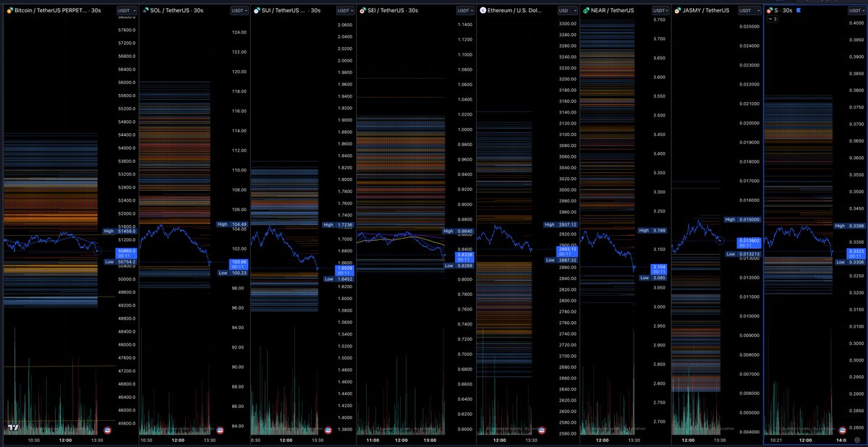This screenshot has height=447, width=868.
Task: Click Low 0.3306 label on S chart
Action: 850,263
